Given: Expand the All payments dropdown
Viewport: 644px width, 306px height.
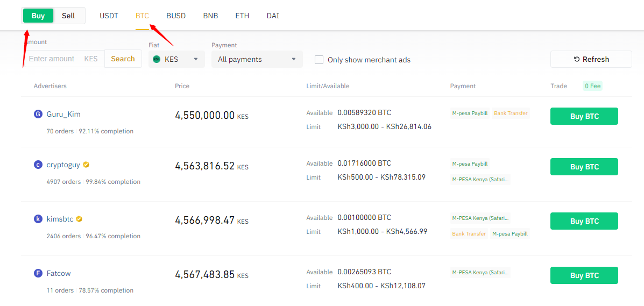Looking at the screenshot, I should pos(257,59).
